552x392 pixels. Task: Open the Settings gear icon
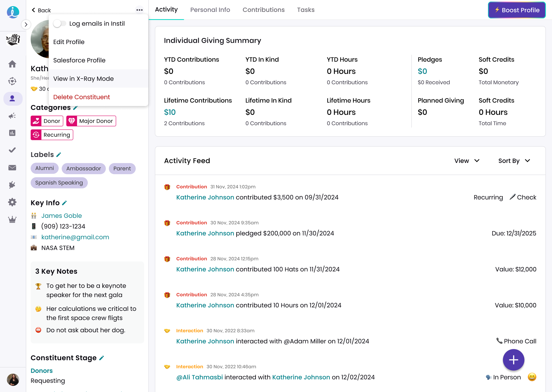(12, 202)
